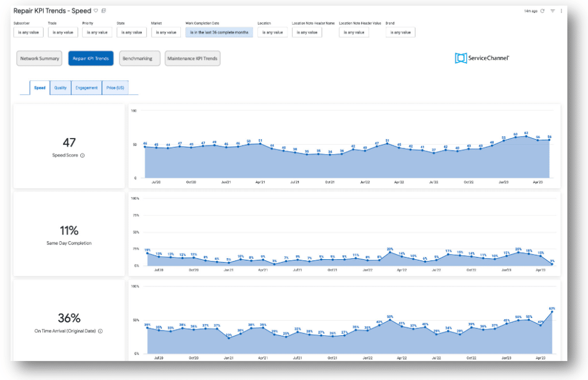Switch to the Engagement tab
The height and width of the screenshot is (380, 588).
(86, 88)
